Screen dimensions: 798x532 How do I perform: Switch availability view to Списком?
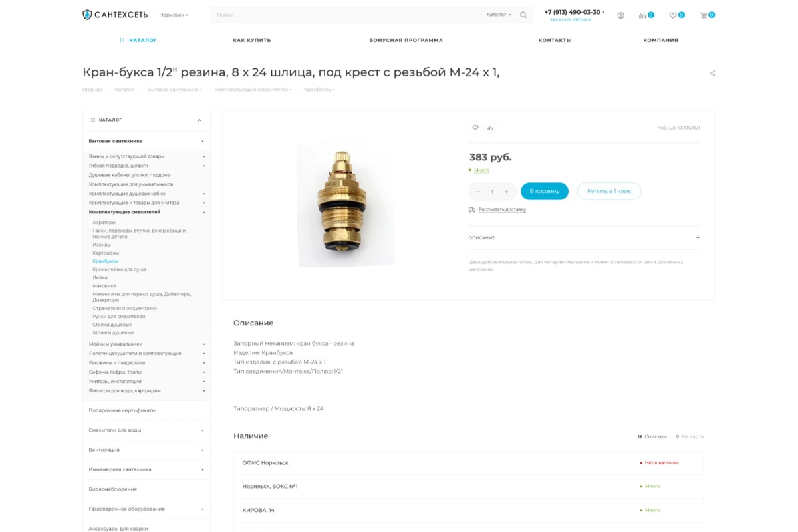click(x=652, y=437)
